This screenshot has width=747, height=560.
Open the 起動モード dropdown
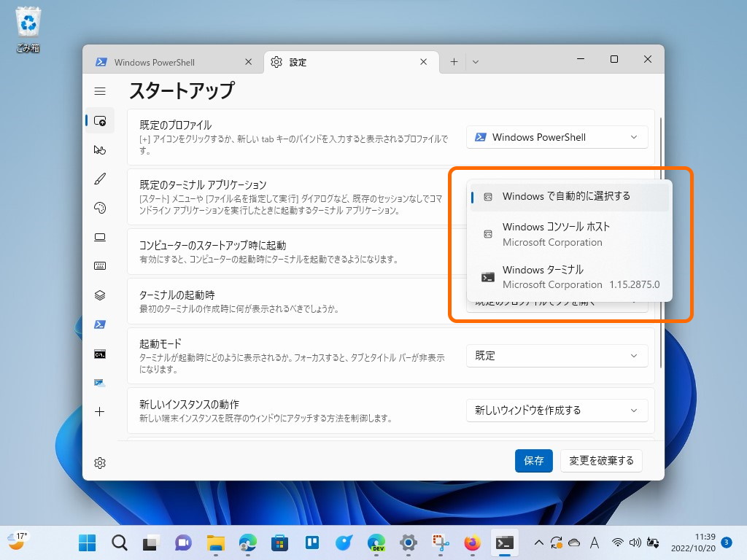click(557, 356)
